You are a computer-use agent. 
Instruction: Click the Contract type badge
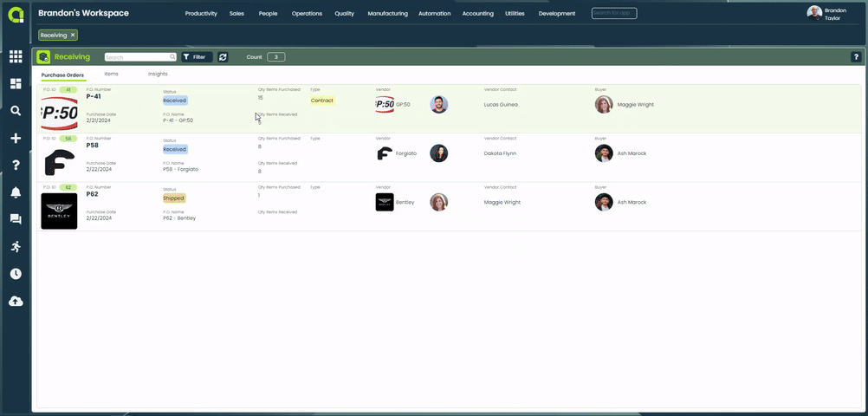322,101
